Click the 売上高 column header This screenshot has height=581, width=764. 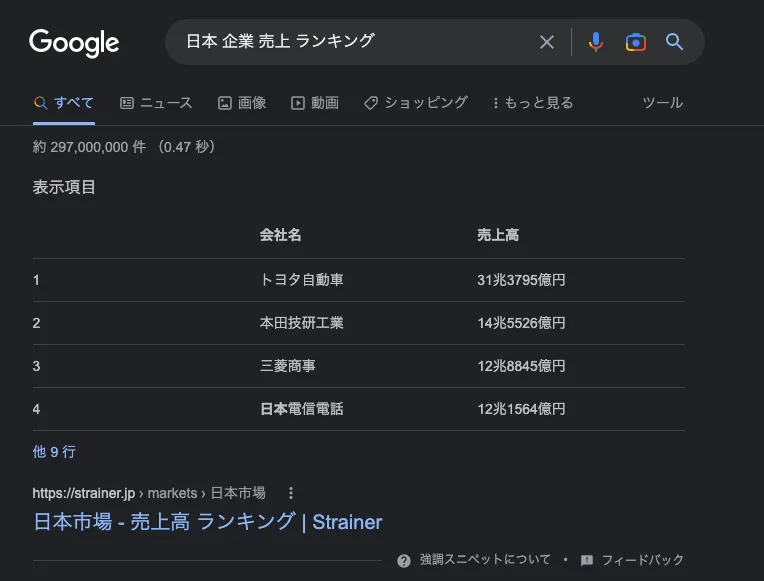pos(498,235)
